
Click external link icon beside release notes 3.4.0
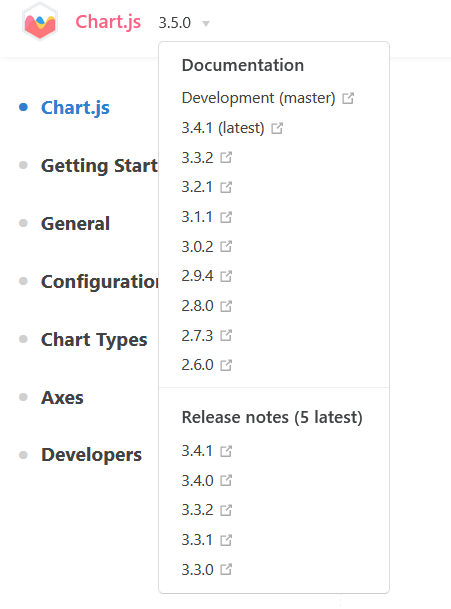[x=226, y=481]
